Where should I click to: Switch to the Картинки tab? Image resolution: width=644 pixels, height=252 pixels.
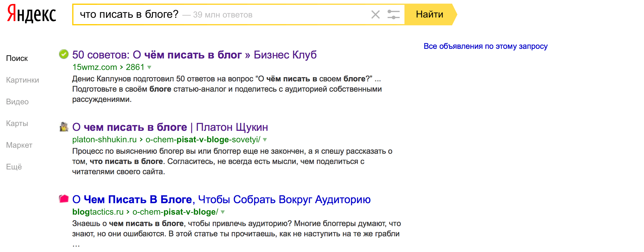pyautogui.click(x=23, y=80)
